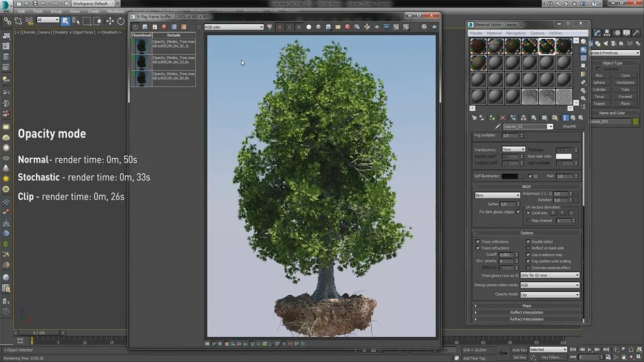Click the eyedropper pick material tool
644x362 pixels.
(x=497, y=127)
